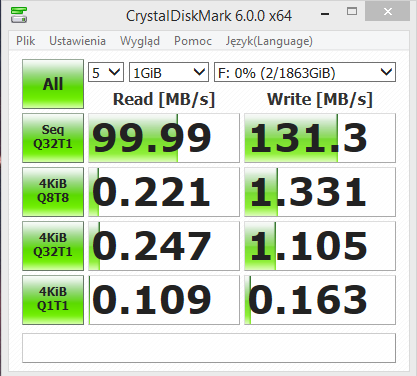Select the 4KiB Q8T8 read value 0.221
Viewport: 417px width, 376px height.
tap(164, 192)
